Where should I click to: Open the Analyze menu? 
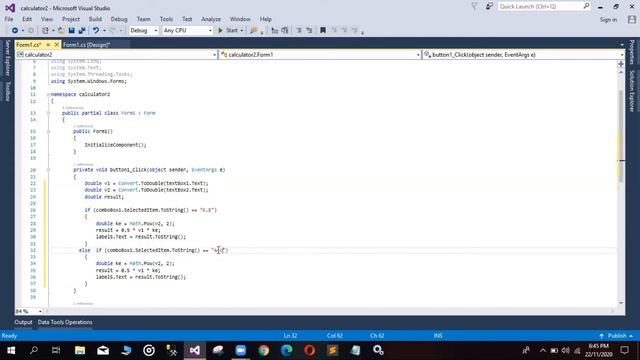point(211,19)
